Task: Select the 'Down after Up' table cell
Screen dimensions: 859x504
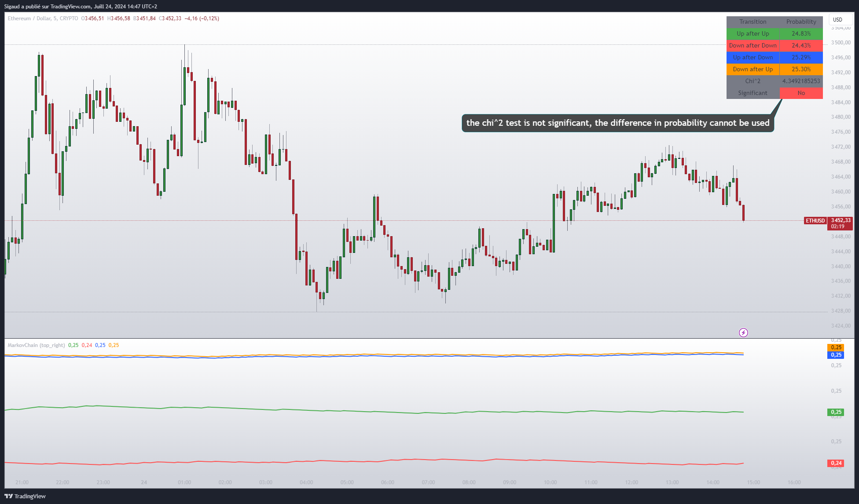Action: [x=753, y=69]
